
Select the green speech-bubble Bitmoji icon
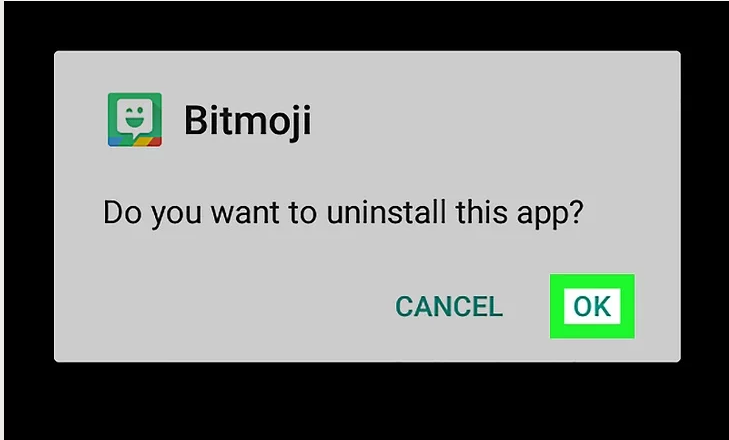[135, 120]
